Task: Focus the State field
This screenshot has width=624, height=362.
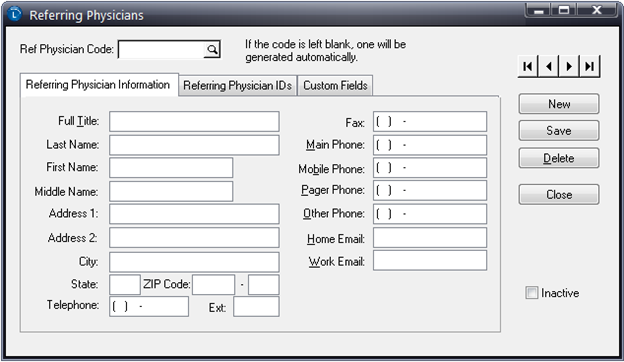Action: pos(125,284)
